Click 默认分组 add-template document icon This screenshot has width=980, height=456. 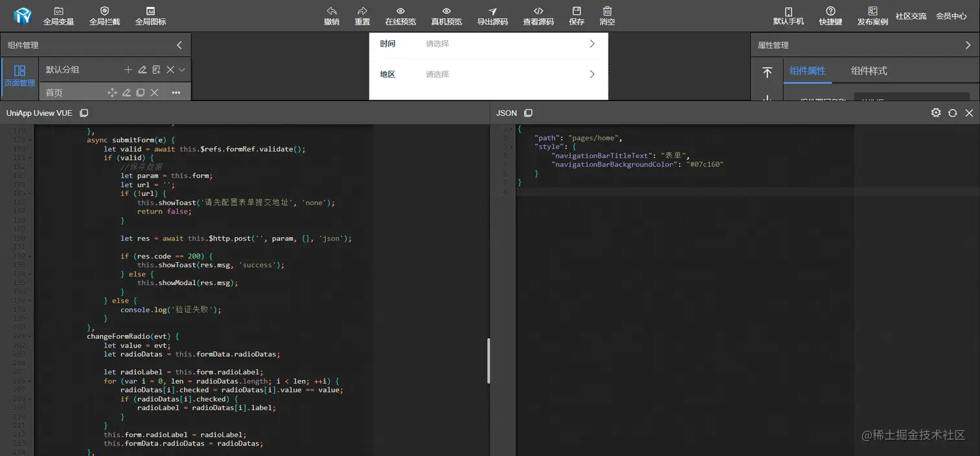click(156, 70)
